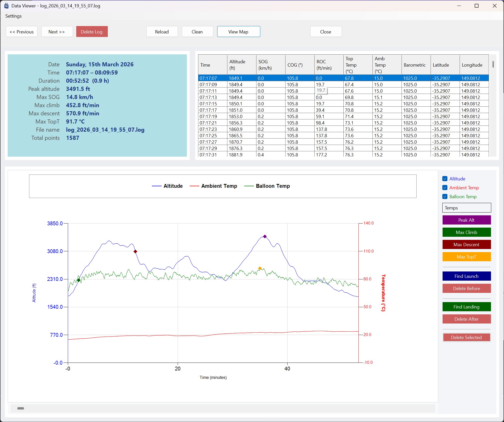Click the Delete After button
Screen dimensions: 504x422
click(x=467, y=319)
